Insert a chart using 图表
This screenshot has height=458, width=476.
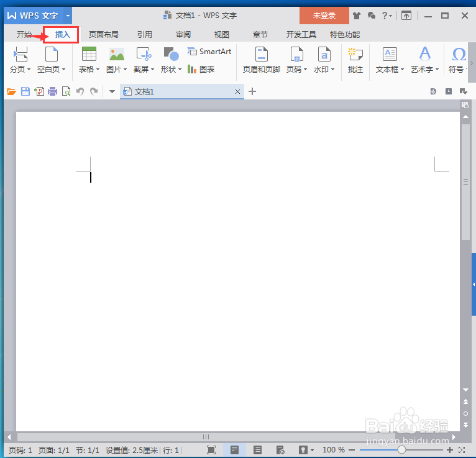click(201, 69)
